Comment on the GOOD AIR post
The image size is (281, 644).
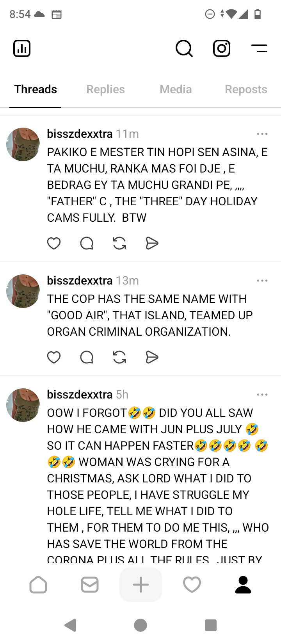click(87, 357)
